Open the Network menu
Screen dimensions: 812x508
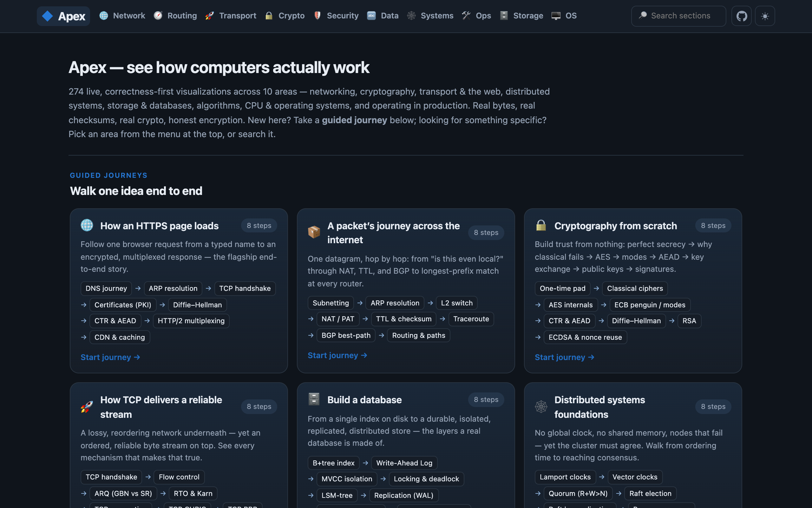[x=122, y=16]
